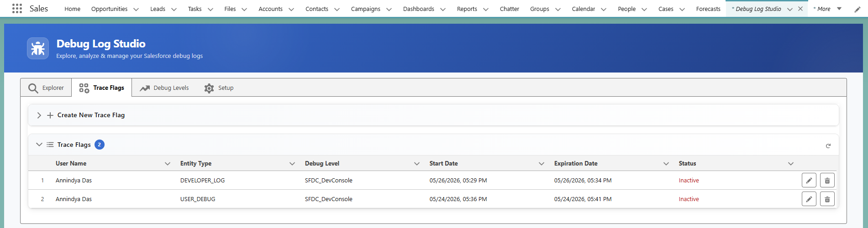Click the start date 05/26/2026, 05:29 PM
Viewport: 868px width, 228px height.
point(458,181)
